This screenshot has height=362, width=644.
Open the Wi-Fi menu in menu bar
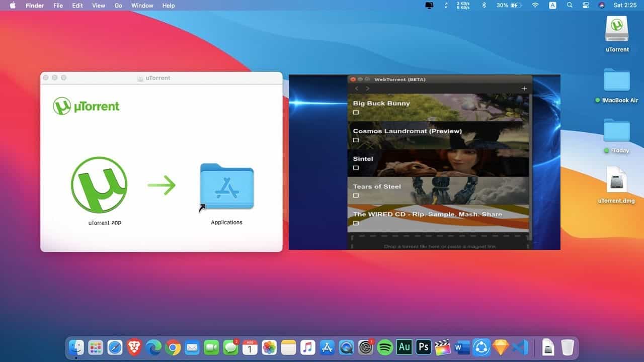(535, 6)
